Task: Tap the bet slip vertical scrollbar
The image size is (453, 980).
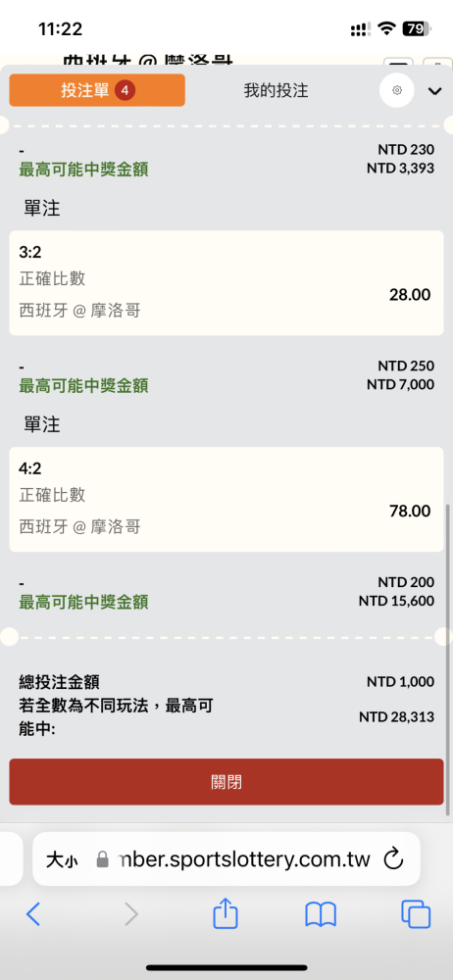Action: [447, 660]
